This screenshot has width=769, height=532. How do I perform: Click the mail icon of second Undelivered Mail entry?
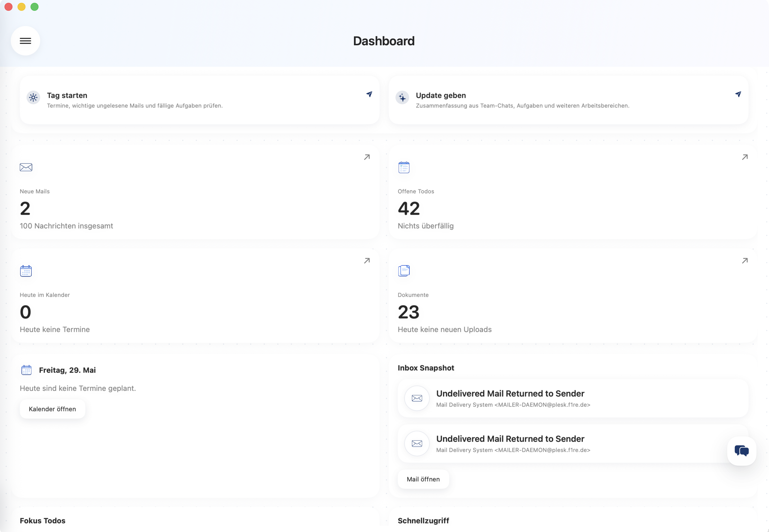(x=417, y=444)
